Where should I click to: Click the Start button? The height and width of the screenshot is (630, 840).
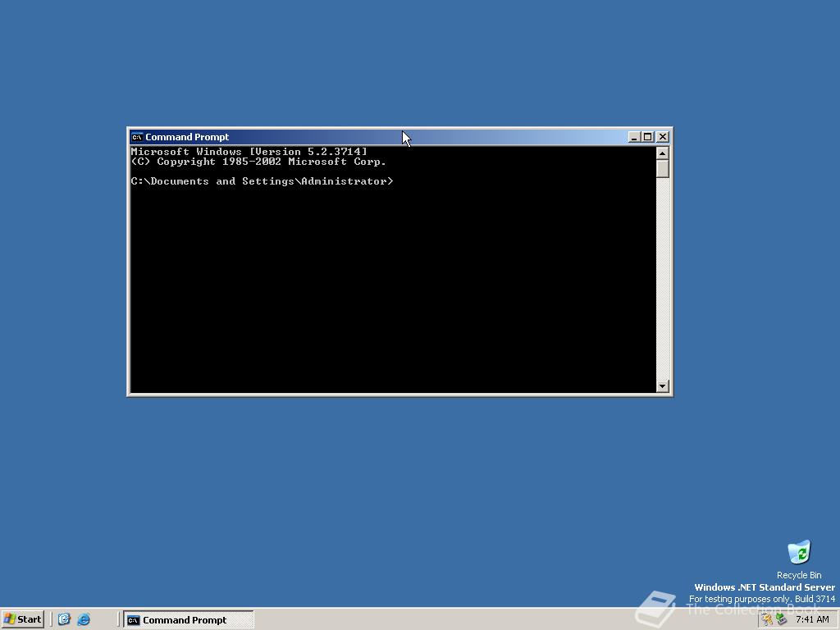coord(22,619)
